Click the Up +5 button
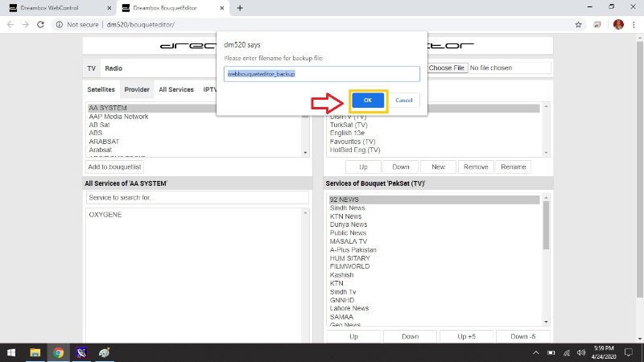The height and width of the screenshot is (362, 644). (x=466, y=336)
